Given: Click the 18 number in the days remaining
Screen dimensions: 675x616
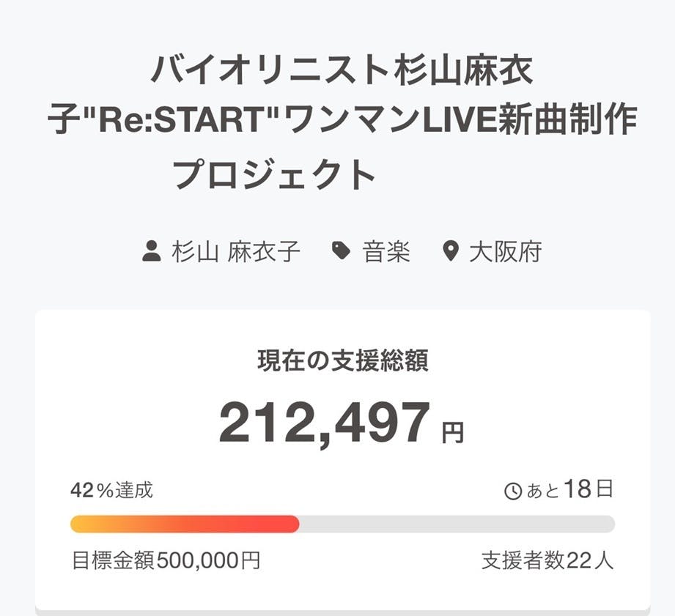Looking at the screenshot, I should pyautogui.click(x=578, y=489).
